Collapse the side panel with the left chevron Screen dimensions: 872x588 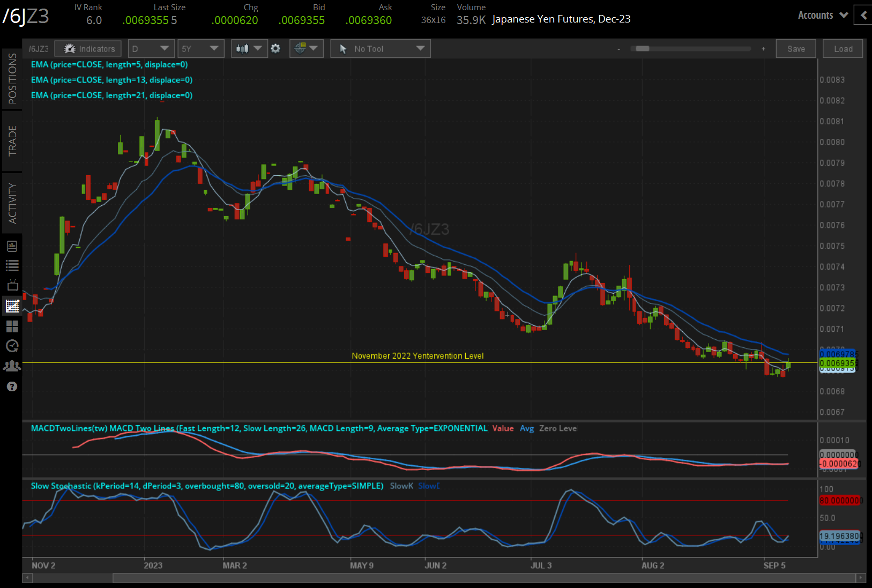click(x=863, y=15)
